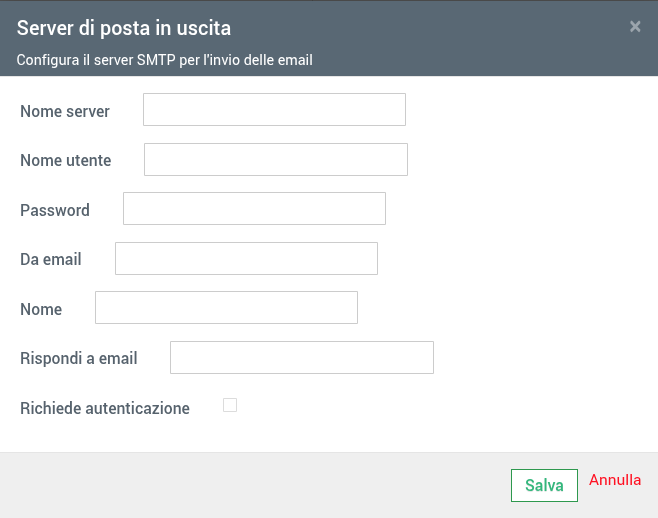Viewport: 658px width, 518px height.
Task: Click the Rispondi a email label
Action: [x=79, y=358]
